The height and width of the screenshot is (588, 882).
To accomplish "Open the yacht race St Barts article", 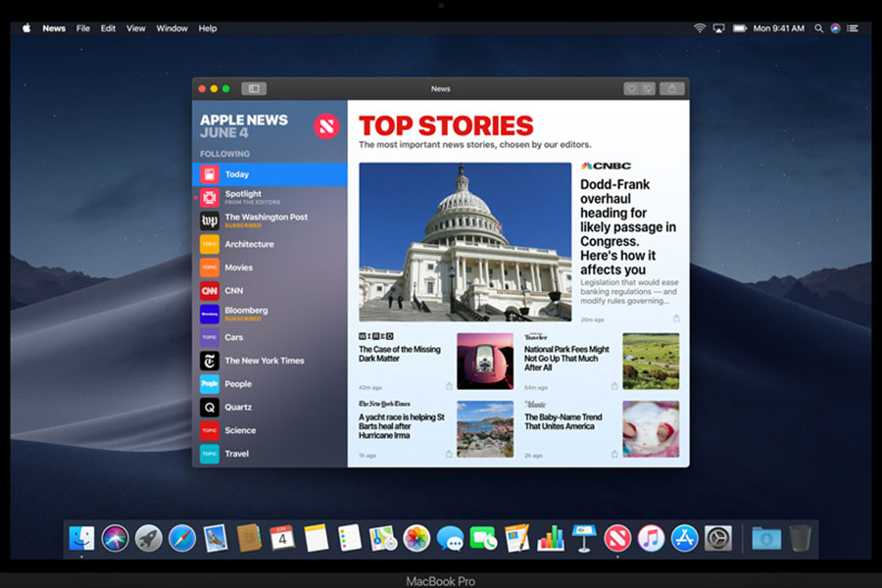I will point(401,426).
